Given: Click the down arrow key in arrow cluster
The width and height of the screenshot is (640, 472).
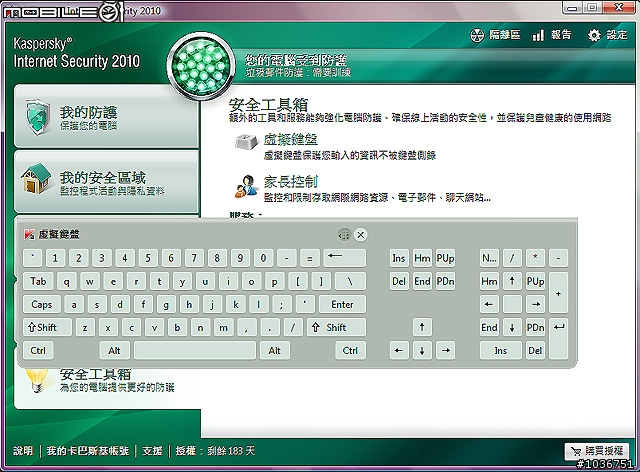Looking at the screenshot, I should (422, 350).
